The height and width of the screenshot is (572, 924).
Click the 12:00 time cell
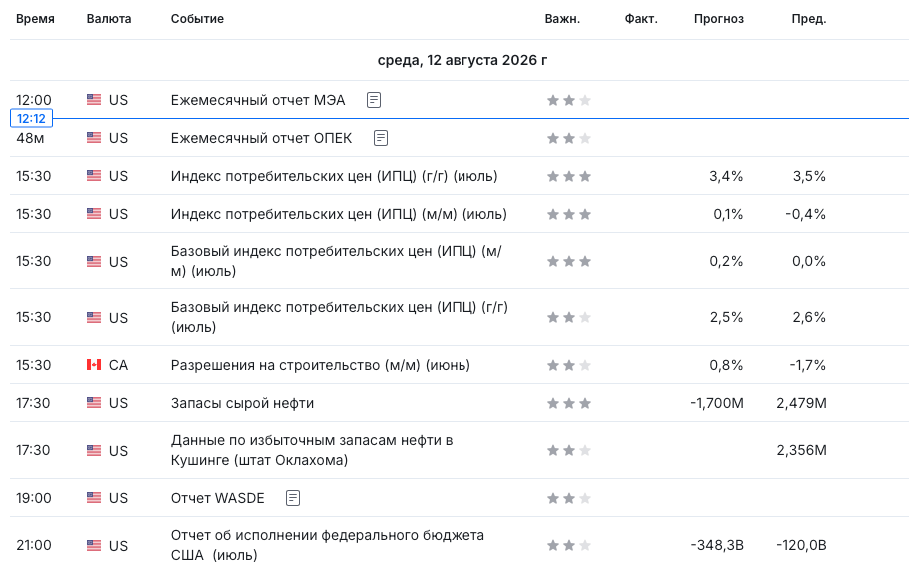[34, 100]
